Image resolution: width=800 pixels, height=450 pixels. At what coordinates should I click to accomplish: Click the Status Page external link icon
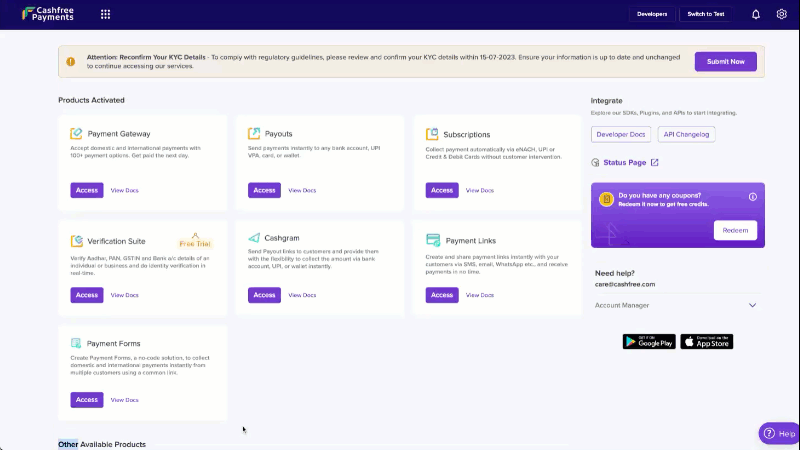[x=655, y=163]
